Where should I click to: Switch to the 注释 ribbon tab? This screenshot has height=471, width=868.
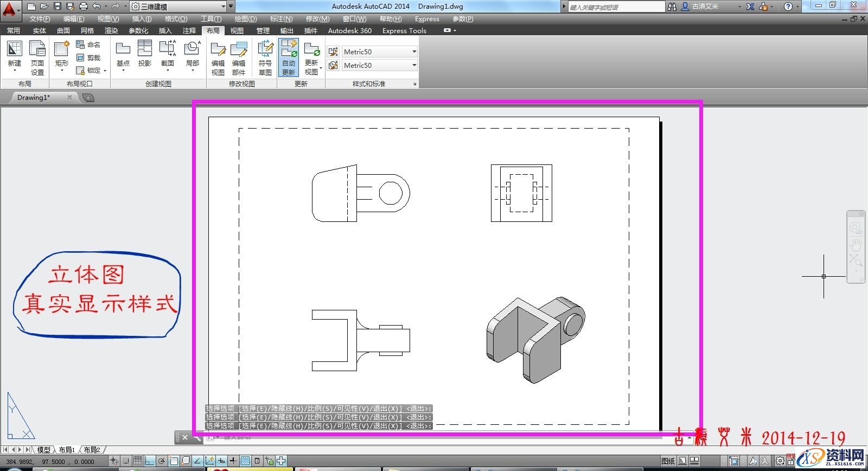tap(189, 30)
